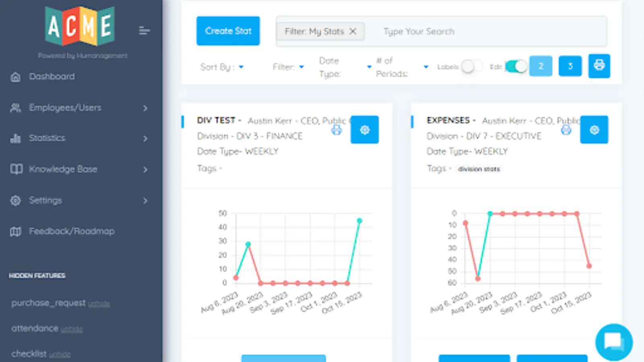Toggle the Edit switch off
Image resolution: width=644 pixels, height=362 pixels.
pos(516,66)
